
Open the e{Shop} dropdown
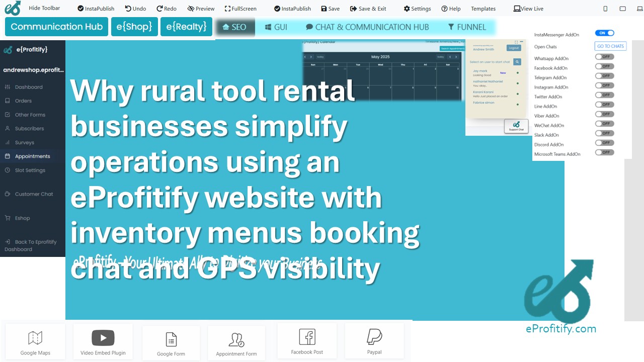[x=134, y=27]
